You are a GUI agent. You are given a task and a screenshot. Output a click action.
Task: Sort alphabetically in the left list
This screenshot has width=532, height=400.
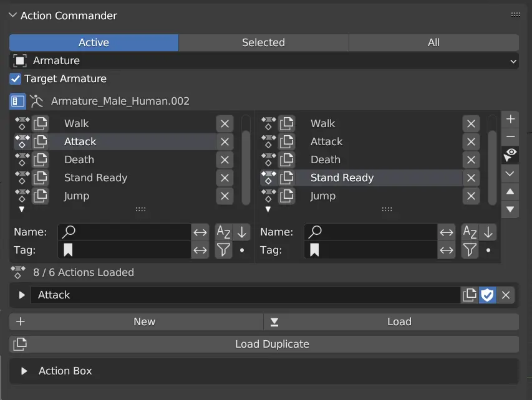(x=223, y=232)
